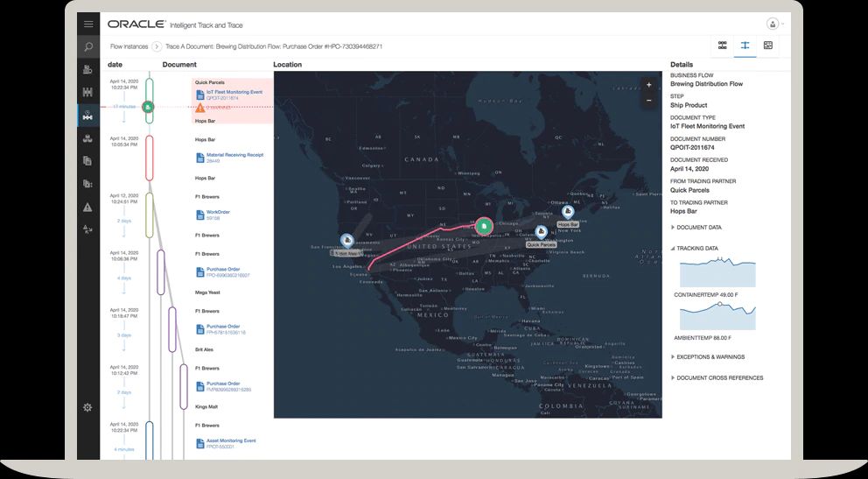Select the red timeline capsule for Hops Bar
This screenshot has height=479, width=868.
(x=149, y=158)
